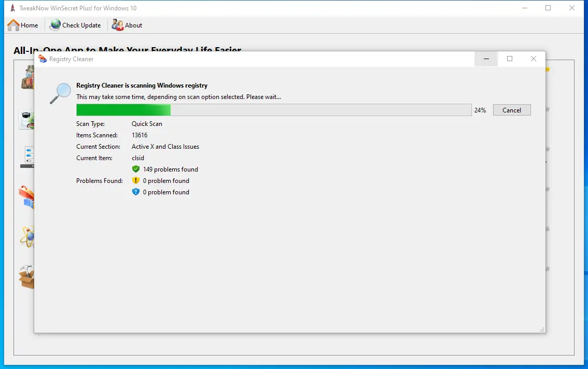588x369 pixels.
Task: Click '149 problems found' text
Action: click(x=170, y=169)
